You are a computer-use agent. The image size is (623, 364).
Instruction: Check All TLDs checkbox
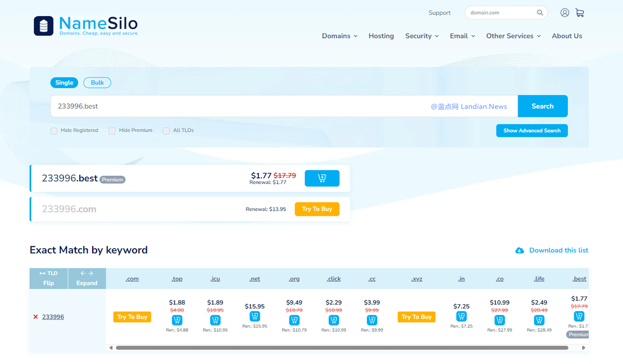coord(166,131)
